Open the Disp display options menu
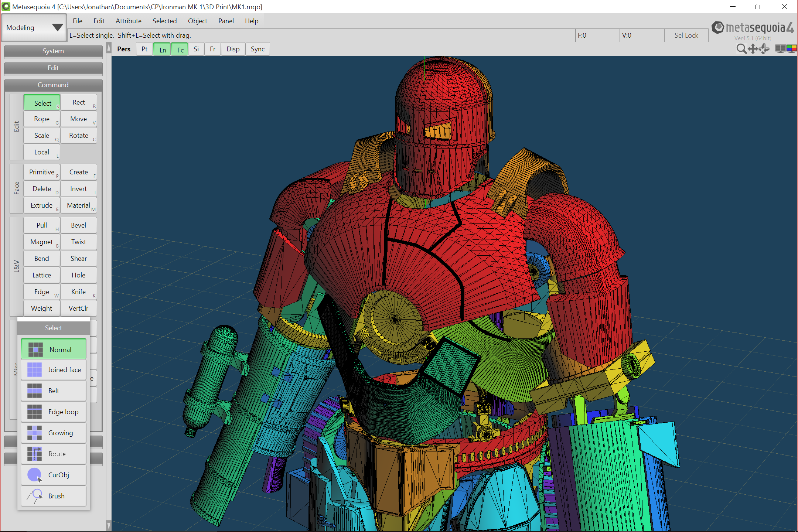The image size is (798, 532). (x=233, y=49)
